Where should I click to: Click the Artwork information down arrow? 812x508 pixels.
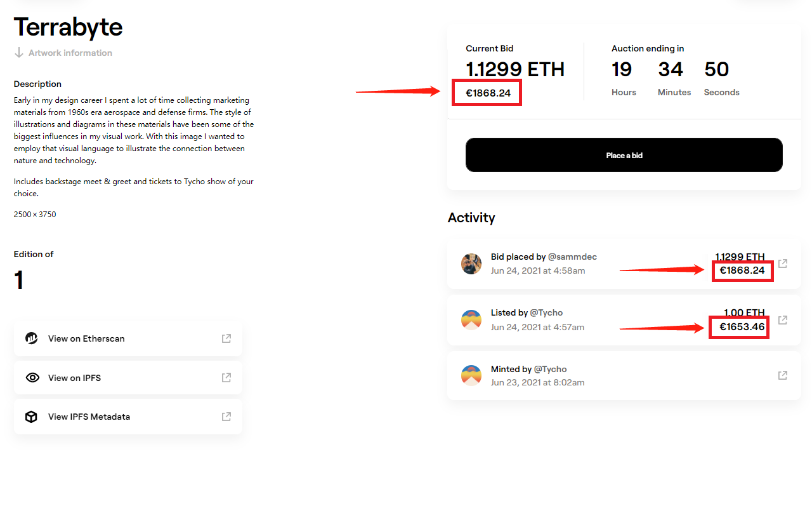19,53
